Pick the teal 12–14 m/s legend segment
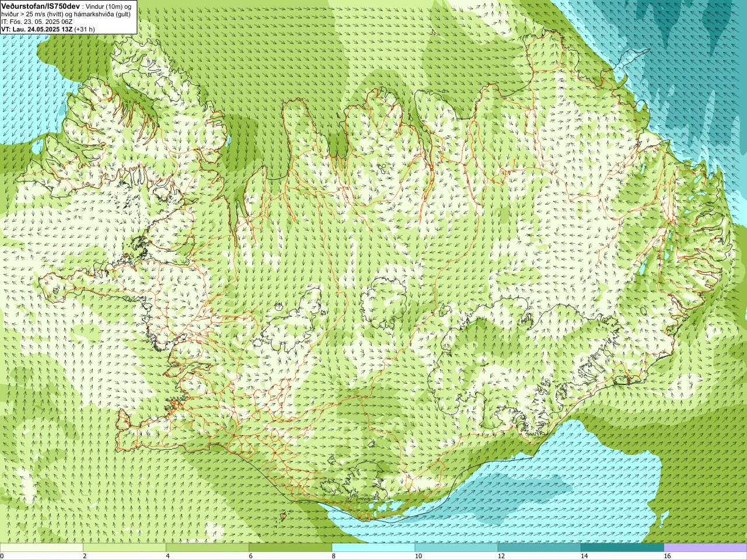 point(539,548)
